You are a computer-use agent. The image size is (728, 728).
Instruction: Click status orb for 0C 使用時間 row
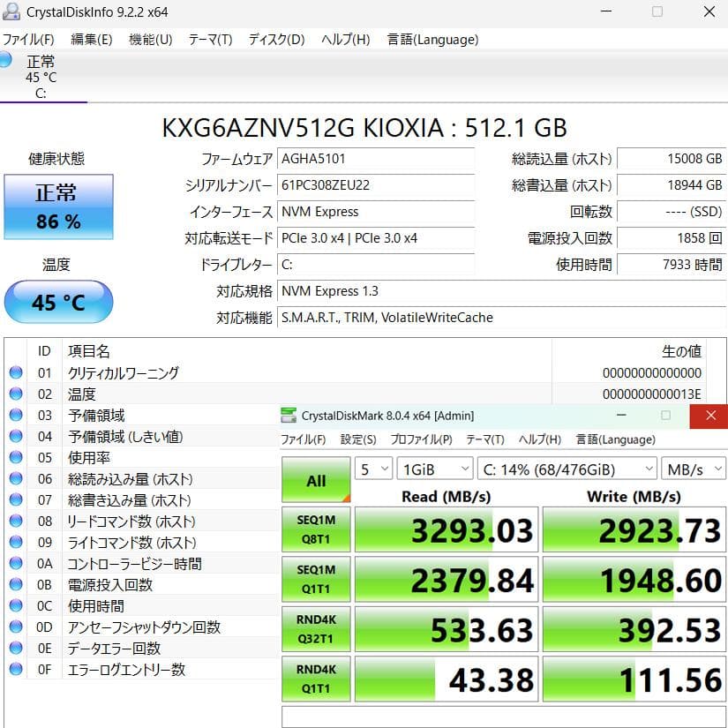click(16, 605)
